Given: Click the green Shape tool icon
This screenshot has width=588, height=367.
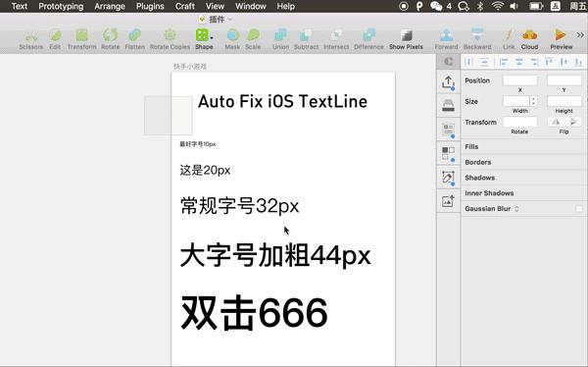Looking at the screenshot, I should click(202, 35).
